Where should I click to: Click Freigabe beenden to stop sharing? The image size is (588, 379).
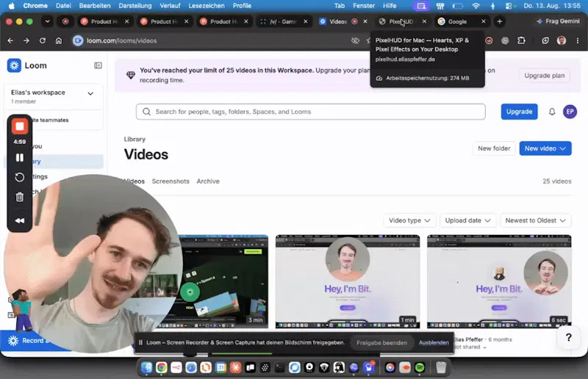381,342
